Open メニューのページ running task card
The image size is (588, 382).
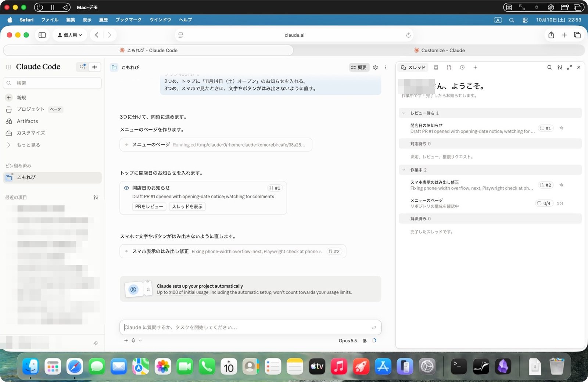pos(216,145)
